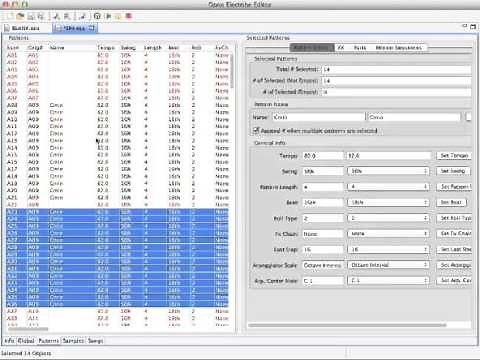The height and width of the screenshot is (360, 480).
Task: Sort by the Length column header
Action: click(152, 48)
